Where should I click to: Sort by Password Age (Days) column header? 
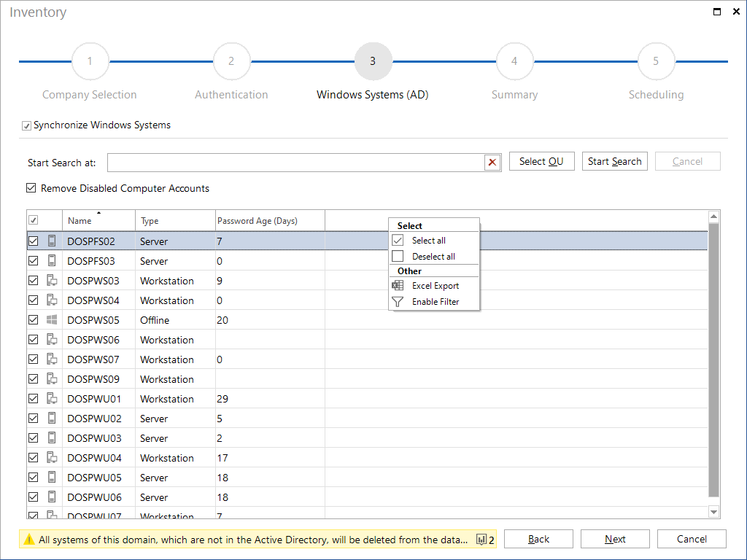point(270,220)
